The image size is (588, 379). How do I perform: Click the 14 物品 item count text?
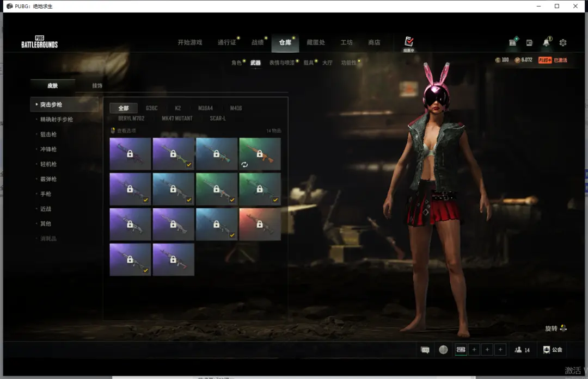tap(274, 131)
